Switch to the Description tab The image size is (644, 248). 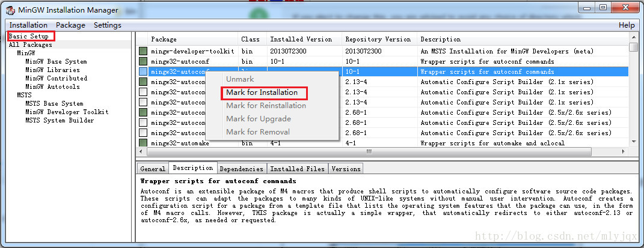[x=192, y=168]
